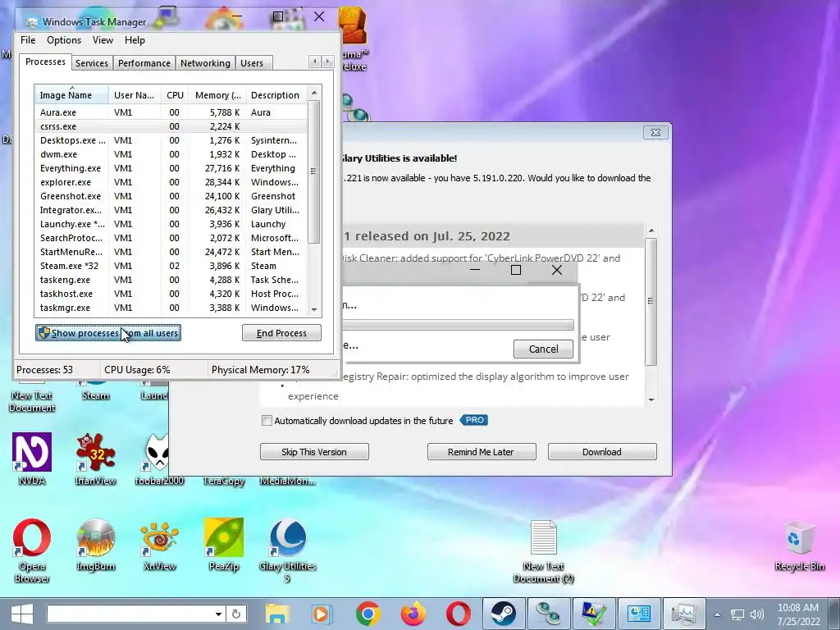
Task: Select New Text Document (2) on desktop
Action: pos(544,550)
